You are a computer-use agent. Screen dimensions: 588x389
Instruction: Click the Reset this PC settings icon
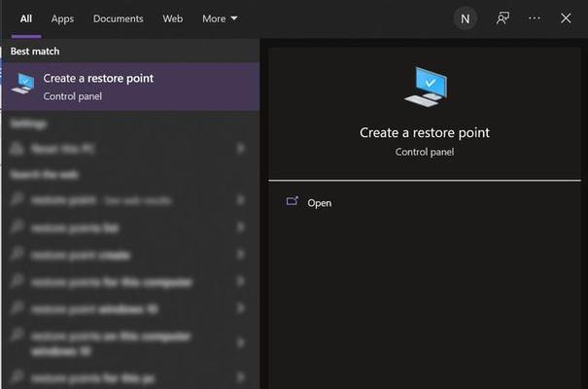click(x=17, y=149)
